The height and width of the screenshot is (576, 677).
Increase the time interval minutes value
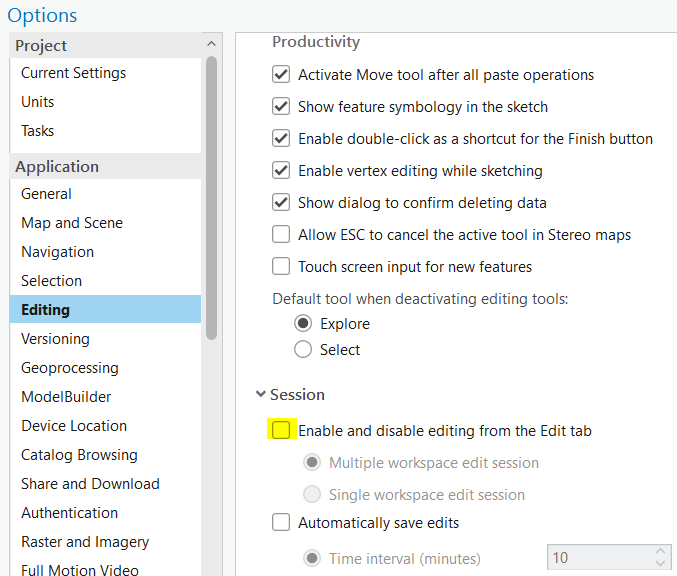pyautogui.click(x=661, y=552)
